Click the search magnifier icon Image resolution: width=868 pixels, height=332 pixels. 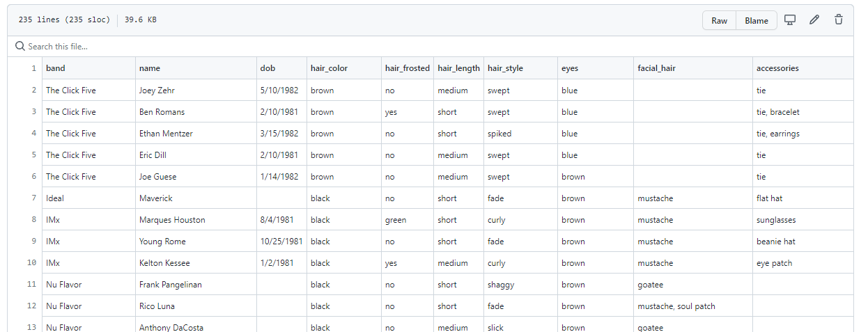20,47
